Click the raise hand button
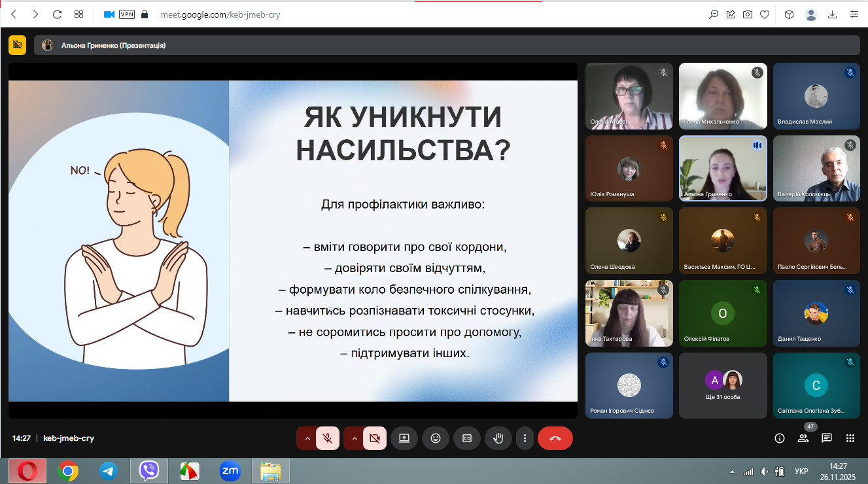Image resolution: width=868 pixels, height=484 pixels. point(498,438)
